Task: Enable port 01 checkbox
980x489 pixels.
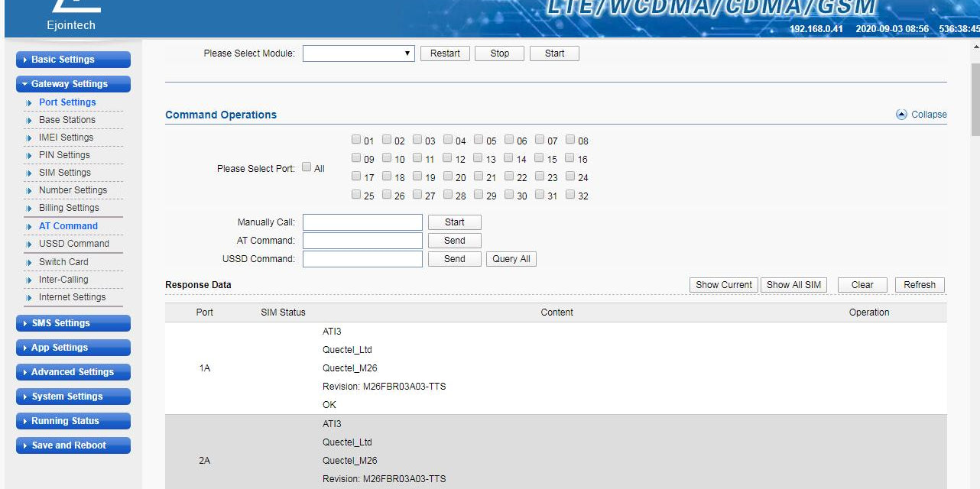Action: tap(356, 140)
